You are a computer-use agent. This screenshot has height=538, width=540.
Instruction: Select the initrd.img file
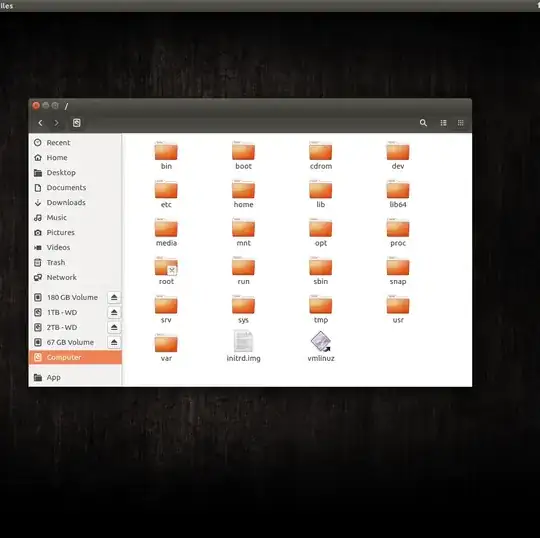[243, 346]
